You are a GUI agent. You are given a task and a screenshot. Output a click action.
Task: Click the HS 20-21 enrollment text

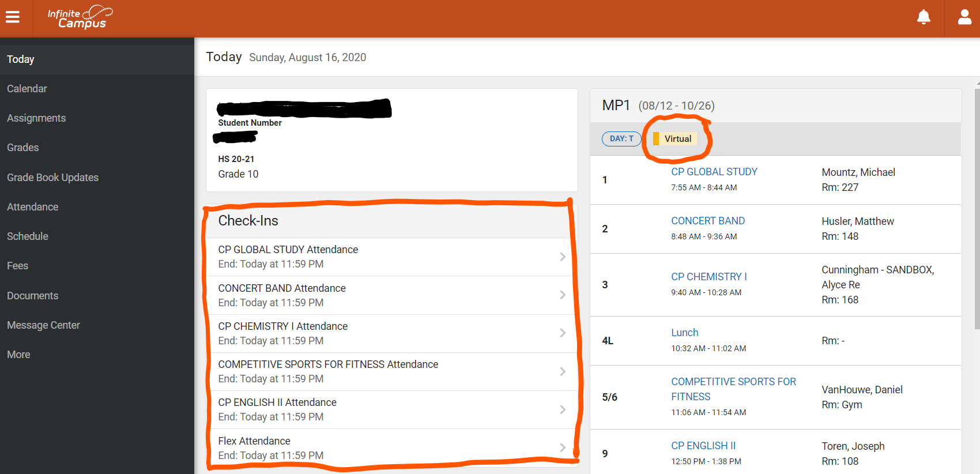click(x=236, y=159)
